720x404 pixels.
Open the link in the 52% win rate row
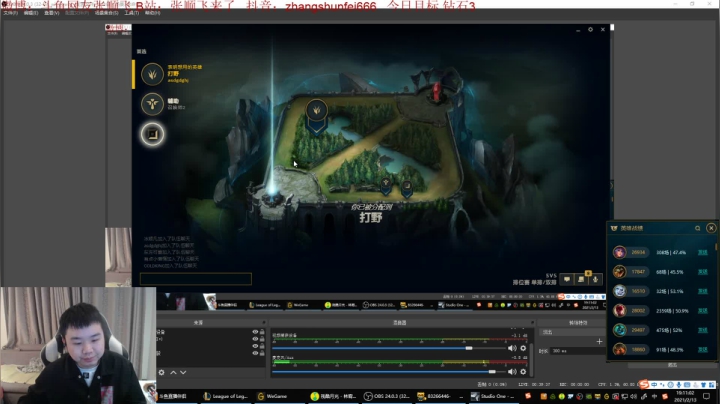(x=703, y=330)
